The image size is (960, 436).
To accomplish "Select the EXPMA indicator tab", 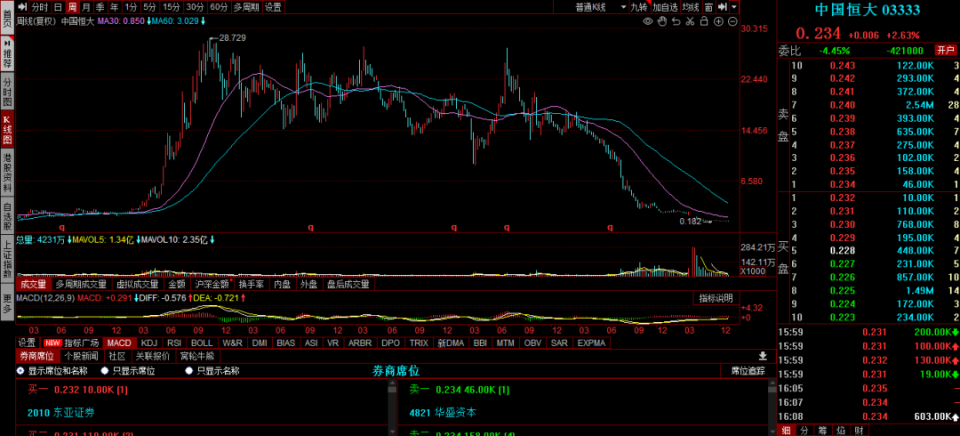I will pos(591,343).
